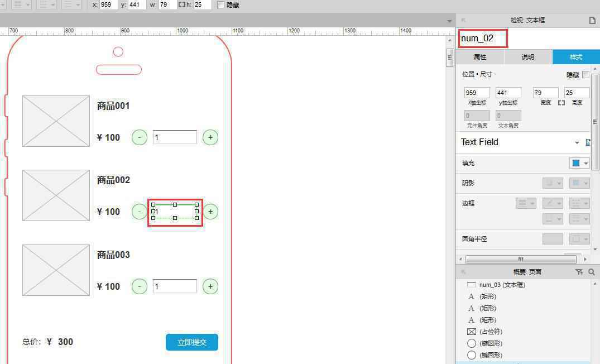Click the toolbar y field showing 441
The width and height of the screenshot is (600, 364).
pyautogui.click(x=137, y=5)
